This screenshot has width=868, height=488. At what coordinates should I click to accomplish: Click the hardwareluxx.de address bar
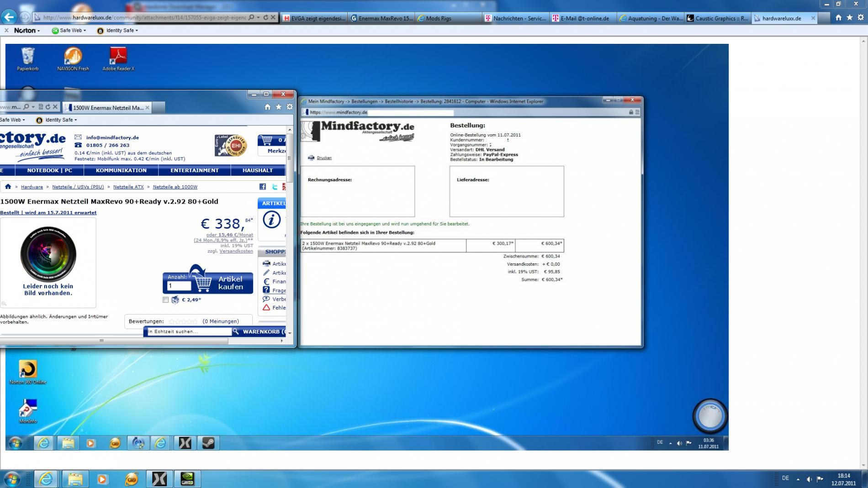click(x=144, y=17)
